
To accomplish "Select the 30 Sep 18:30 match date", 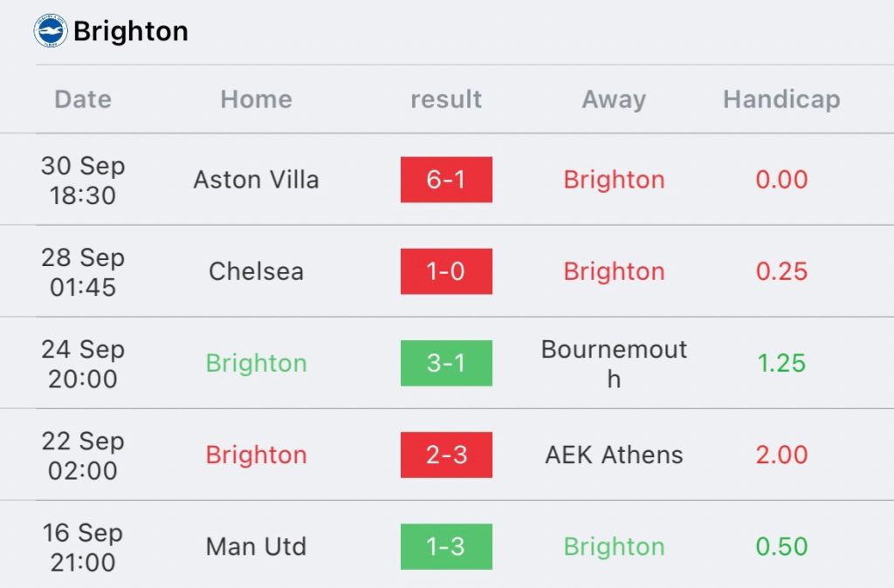I will click(x=83, y=180).
